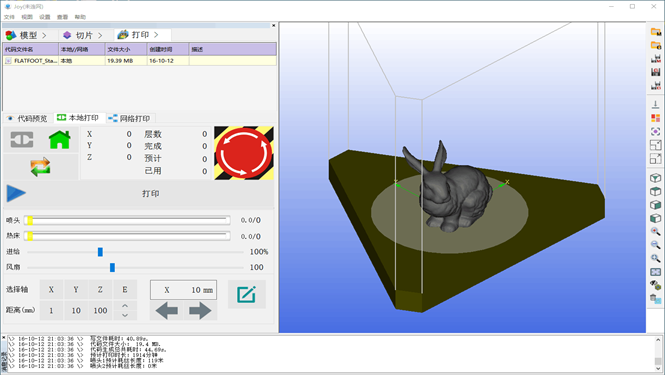Decrease distance with down chevron

click(125, 316)
